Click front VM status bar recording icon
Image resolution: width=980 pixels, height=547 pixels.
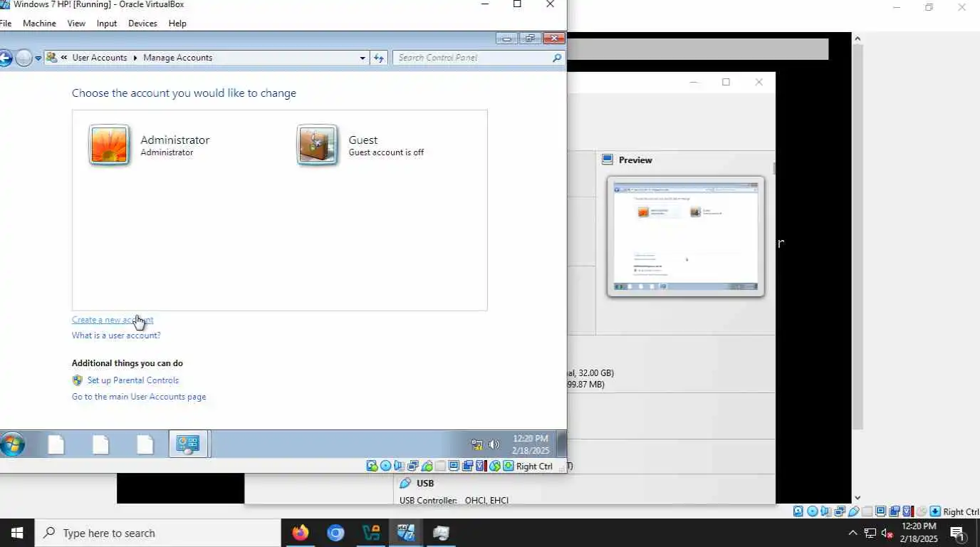point(468,466)
